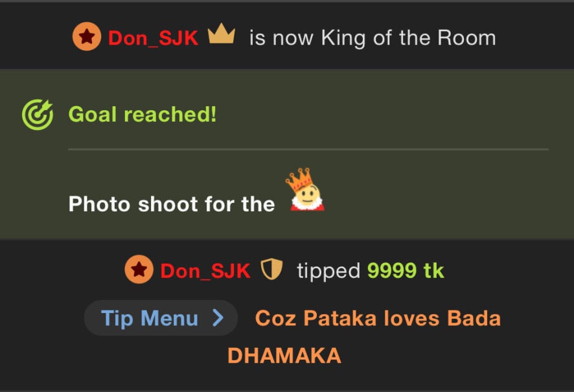Viewport: 574px width, 392px height.
Task: Click the is now King of the Room text
Action: point(373,38)
